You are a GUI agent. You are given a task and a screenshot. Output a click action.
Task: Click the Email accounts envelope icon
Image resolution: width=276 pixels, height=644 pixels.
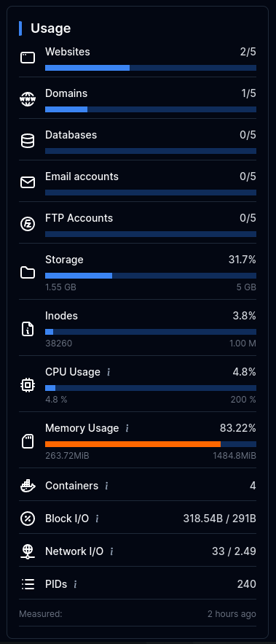pyautogui.click(x=28, y=182)
